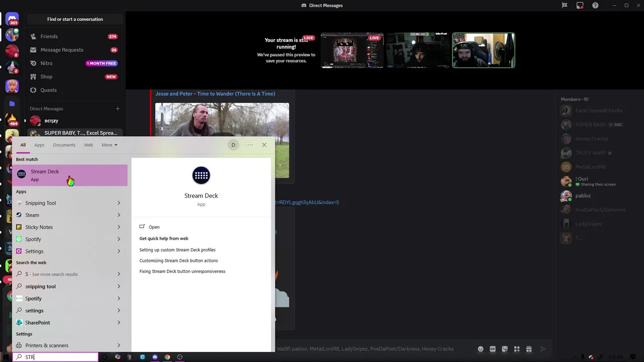Click Discord icon in Windows taskbar
The width and height of the screenshot is (644, 362).
pyautogui.click(x=155, y=357)
